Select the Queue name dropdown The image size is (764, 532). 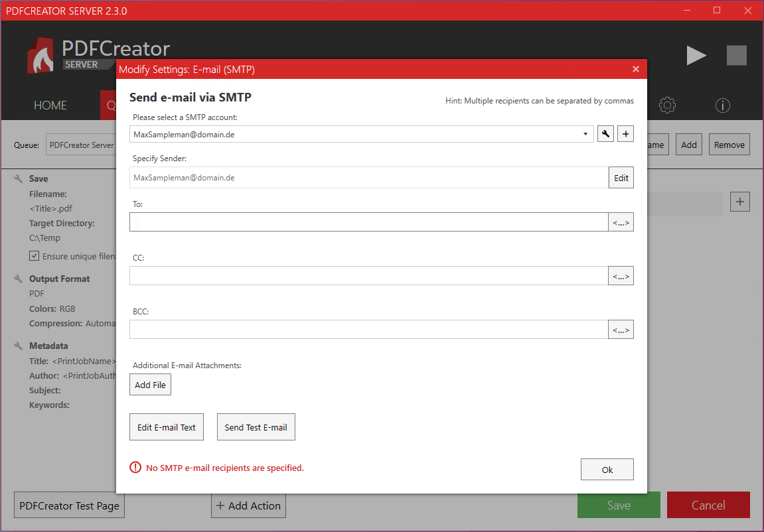tap(81, 145)
